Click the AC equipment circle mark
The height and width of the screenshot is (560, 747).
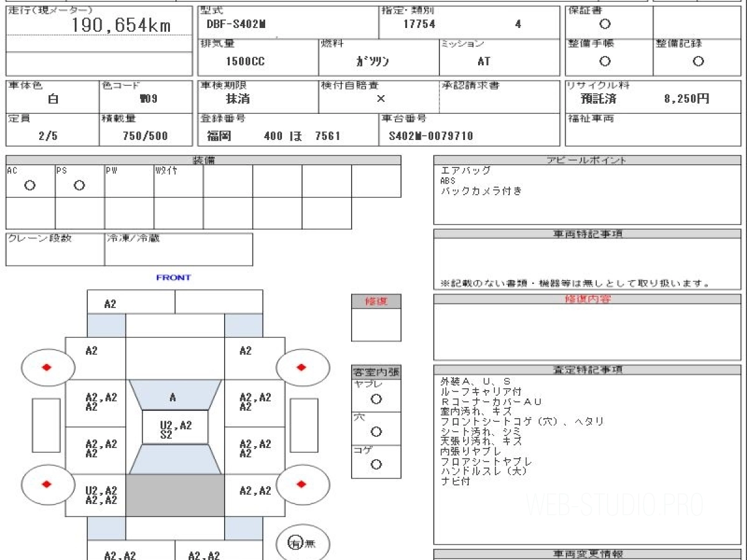click(x=30, y=185)
